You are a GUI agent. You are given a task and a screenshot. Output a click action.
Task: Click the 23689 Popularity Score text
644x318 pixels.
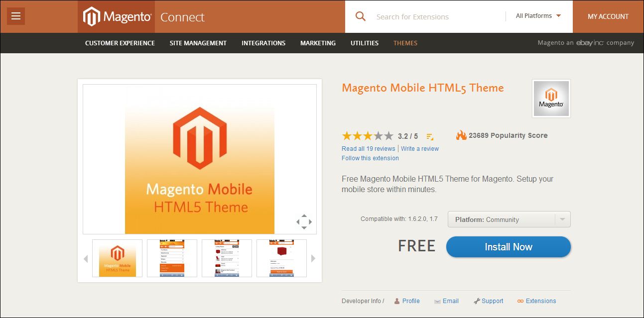point(508,135)
